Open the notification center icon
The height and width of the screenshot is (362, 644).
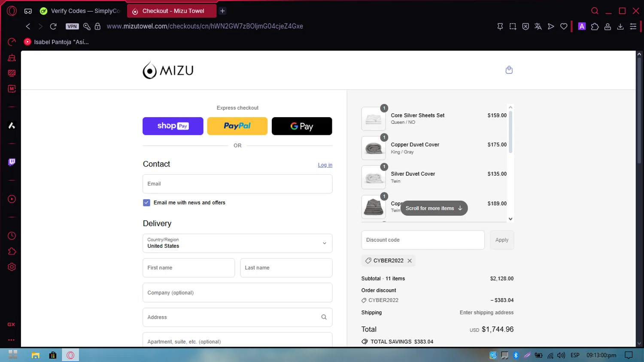click(x=629, y=355)
